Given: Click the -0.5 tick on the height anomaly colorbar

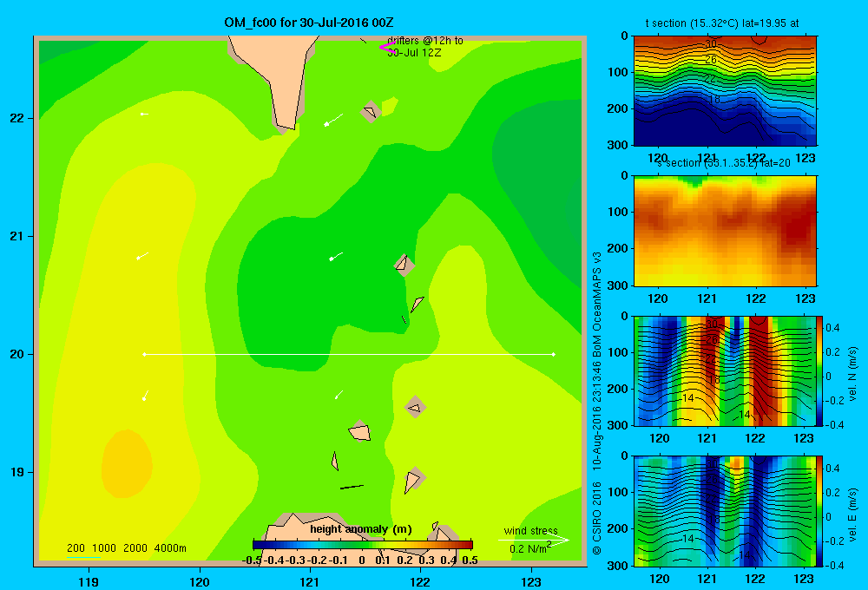Looking at the screenshot, I should pos(252,560).
